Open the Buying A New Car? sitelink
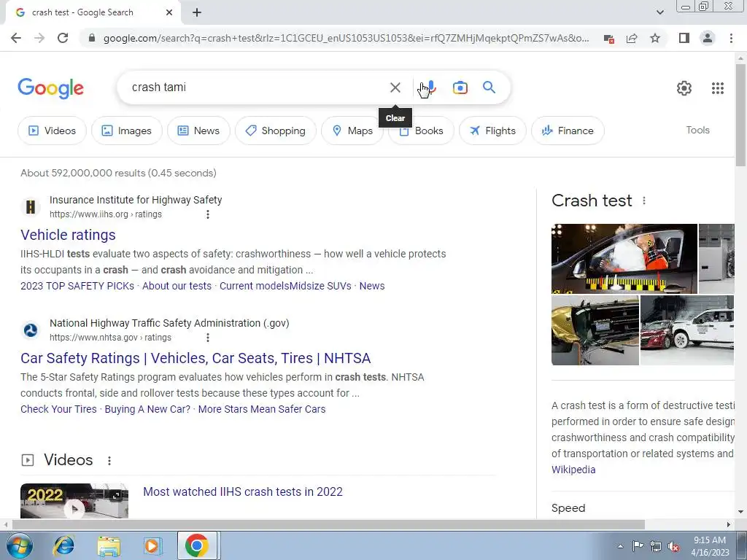This screenshot has height=560, width=747. [x=147, y=409]
